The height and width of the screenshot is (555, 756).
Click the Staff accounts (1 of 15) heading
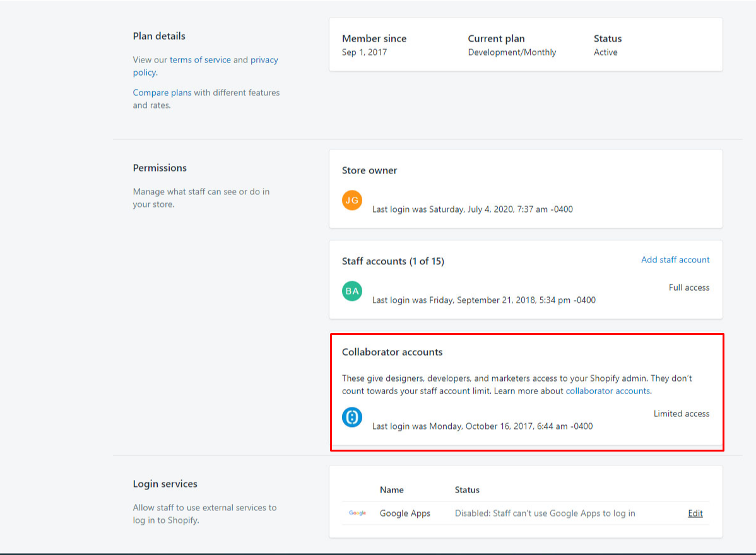pyautogui.click(x=393, y=261)
